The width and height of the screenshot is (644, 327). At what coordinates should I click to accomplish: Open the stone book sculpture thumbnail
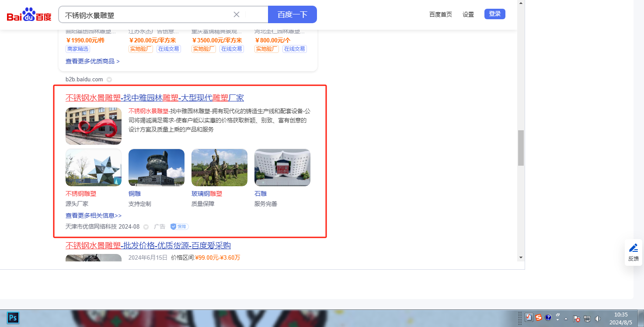click(282, 167)
